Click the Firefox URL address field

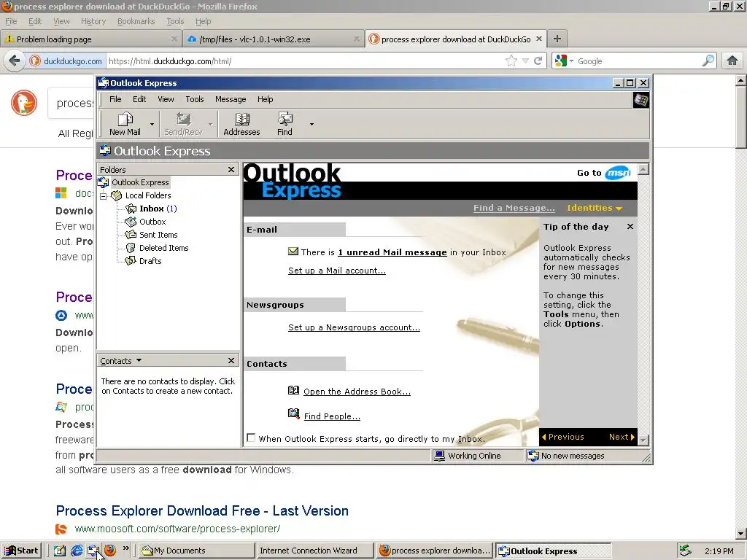point(305,61)
